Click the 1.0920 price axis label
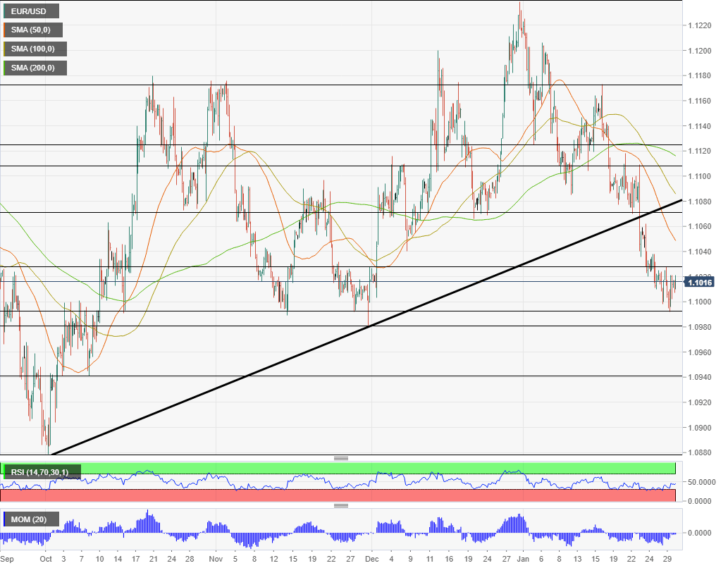The width and height of the screenshot is (728, 568). pyautogui.click(x=700, y=402)
